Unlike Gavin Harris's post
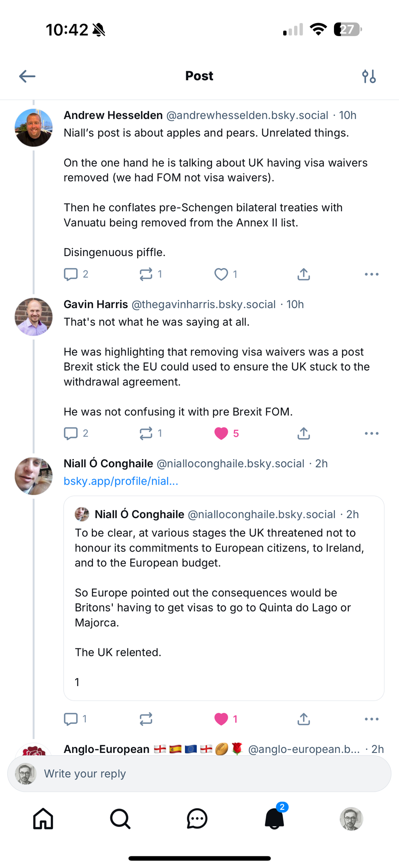The image size is (399, 868). tap(221, 433)
